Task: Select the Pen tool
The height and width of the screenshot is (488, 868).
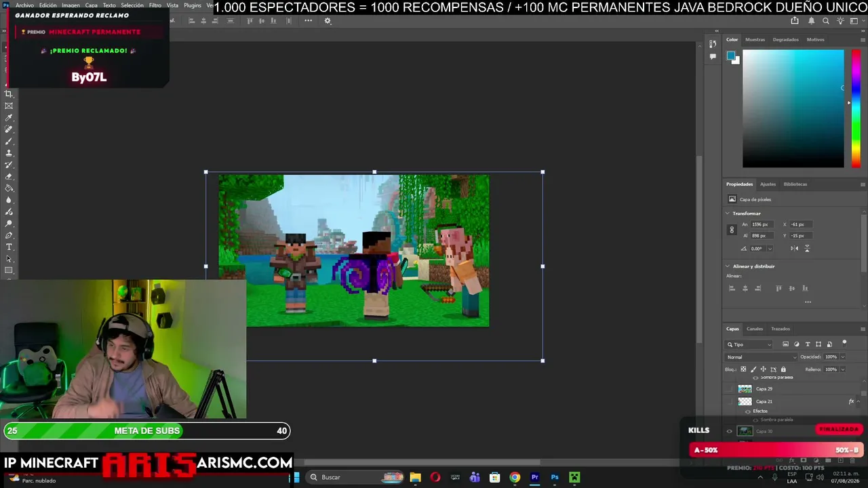Action: (x=9, y=235)
